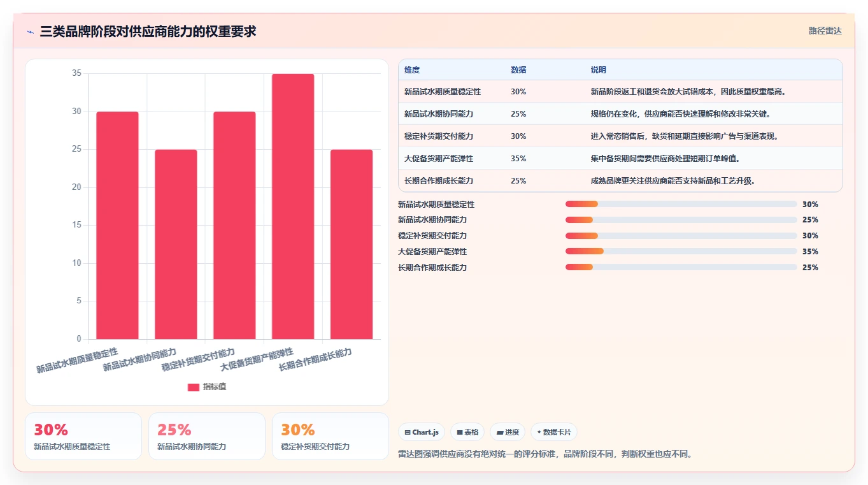Open the 30% 新品试水期质量稳定性 stat card

click(83, 436)
